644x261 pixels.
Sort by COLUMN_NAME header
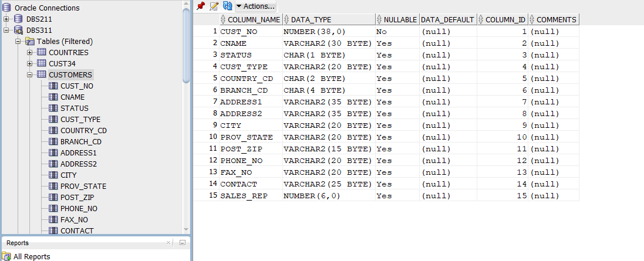point(251,19)
